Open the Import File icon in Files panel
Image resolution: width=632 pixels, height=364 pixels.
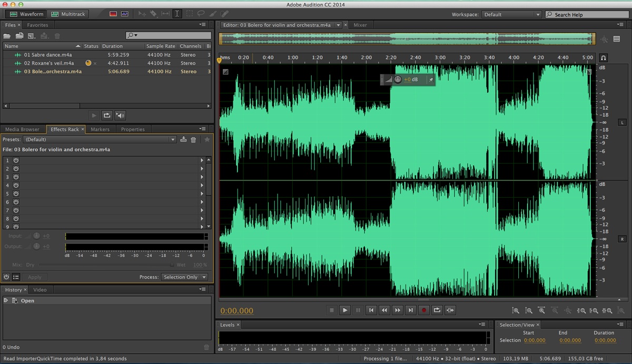19,36
